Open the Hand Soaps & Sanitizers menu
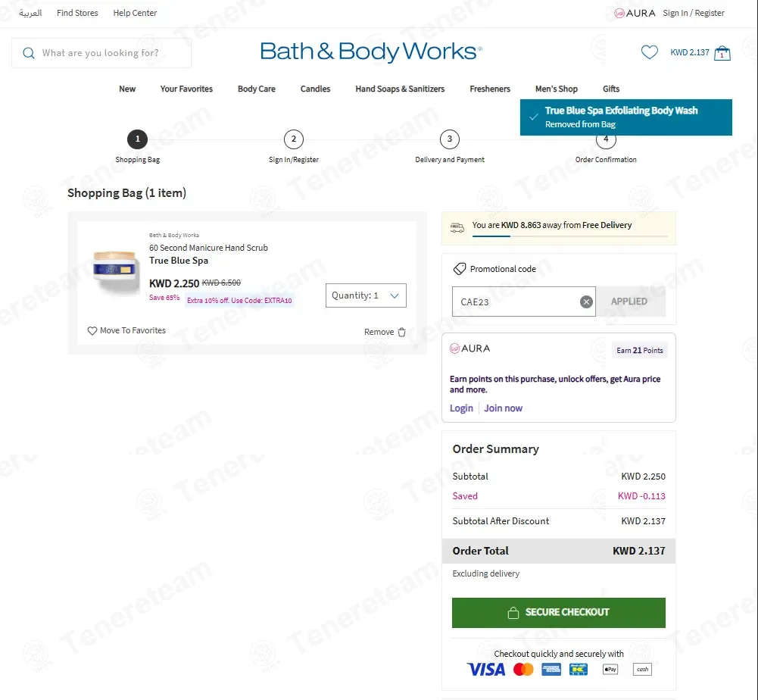The width and height of the screenshot is (758, 700). (400, 89)
